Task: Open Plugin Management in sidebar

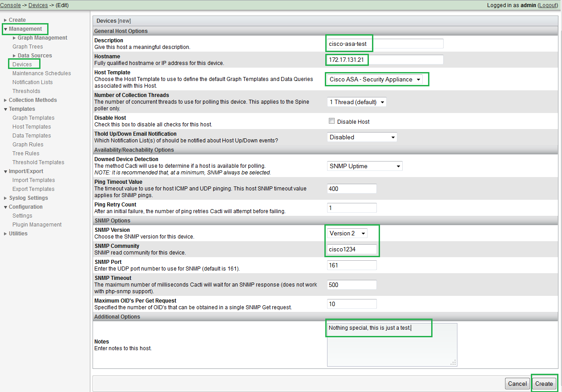Action: click(x=37, y=225)
